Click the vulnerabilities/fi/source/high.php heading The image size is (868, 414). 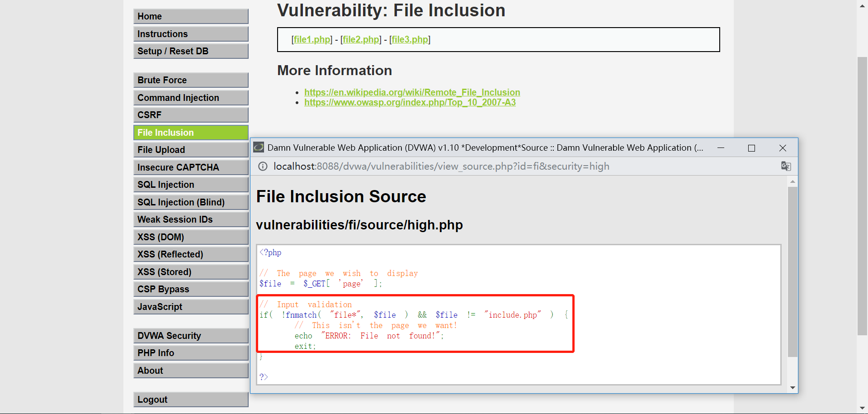(359, 225)
